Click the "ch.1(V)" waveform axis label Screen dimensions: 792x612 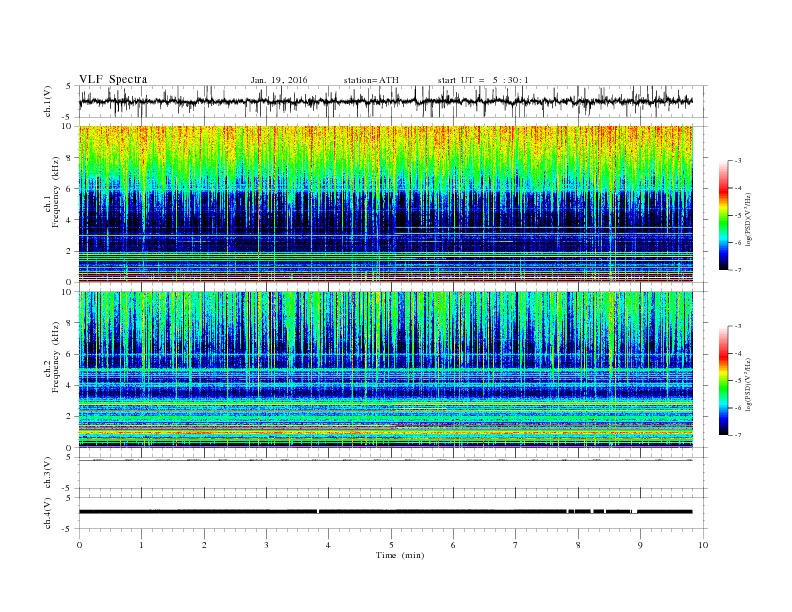click(x=48, y=101)
